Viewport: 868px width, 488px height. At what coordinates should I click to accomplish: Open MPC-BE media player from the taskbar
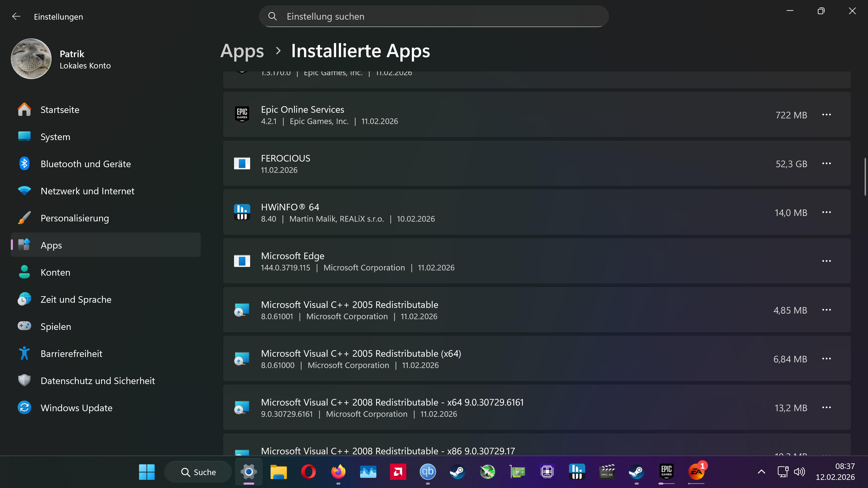click(607, 472)
